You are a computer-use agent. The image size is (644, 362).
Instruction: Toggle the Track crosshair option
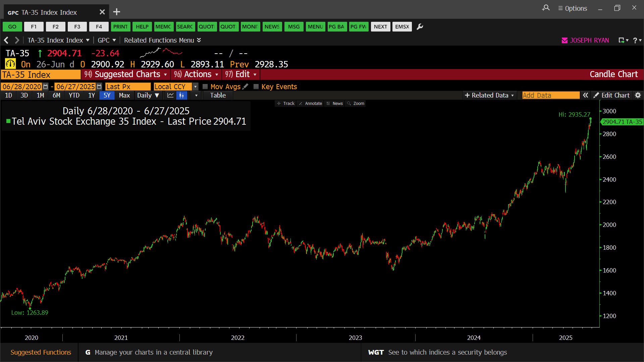click(x=286, y=104)
